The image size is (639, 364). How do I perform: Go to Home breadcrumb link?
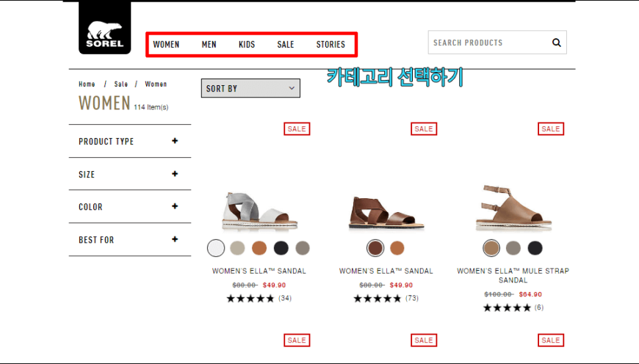pyautogui.click(x=87, y=84)
